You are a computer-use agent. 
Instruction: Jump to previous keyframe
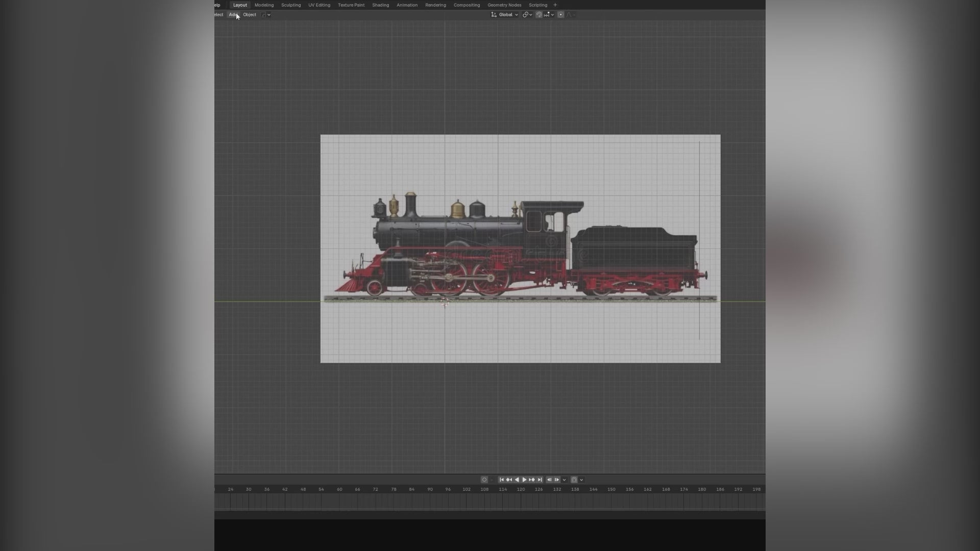509,480
